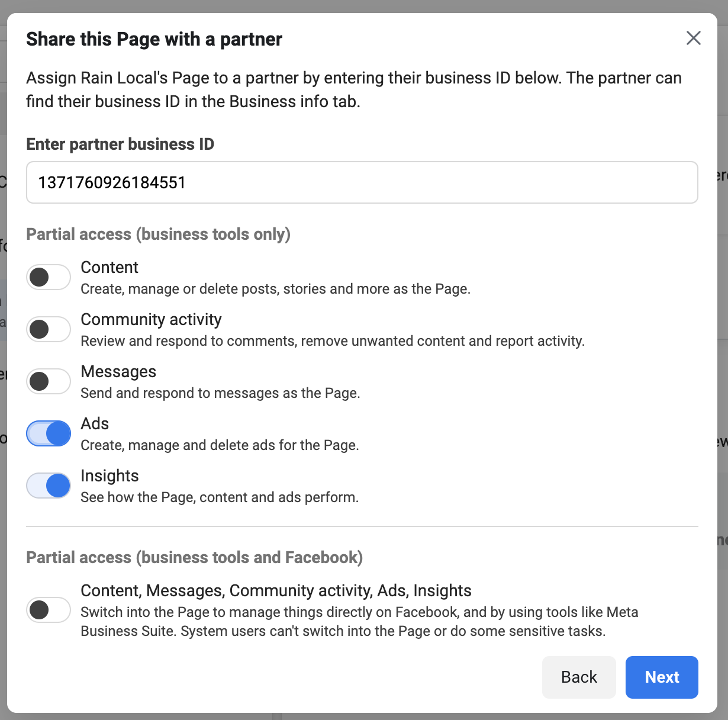Click the "Enter partner business ID" label
This screenshot has height=720, width=728.
[120, 144]
